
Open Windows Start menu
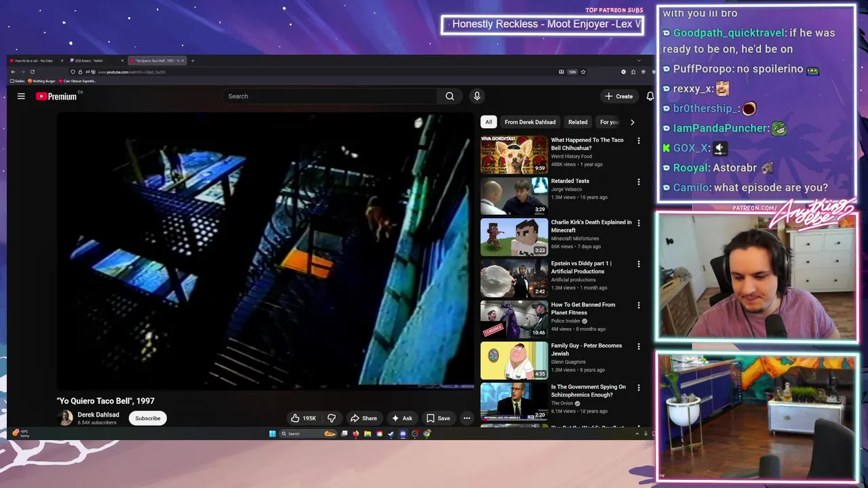click(x=273, y=434)
